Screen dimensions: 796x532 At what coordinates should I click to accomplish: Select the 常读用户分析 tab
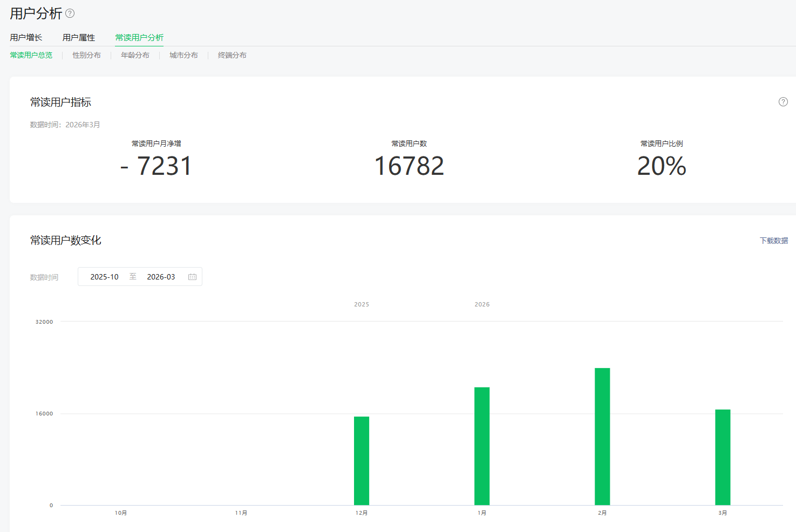point(139,37)
